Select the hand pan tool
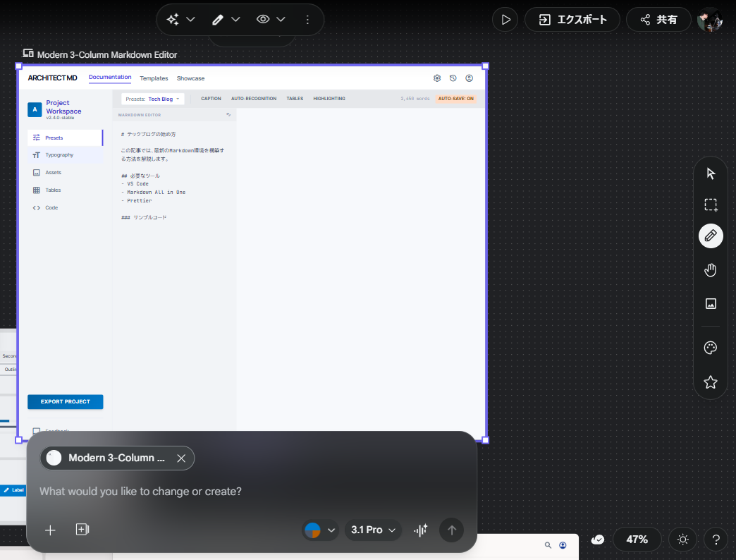Screen dimensions: 736x560 711,270
